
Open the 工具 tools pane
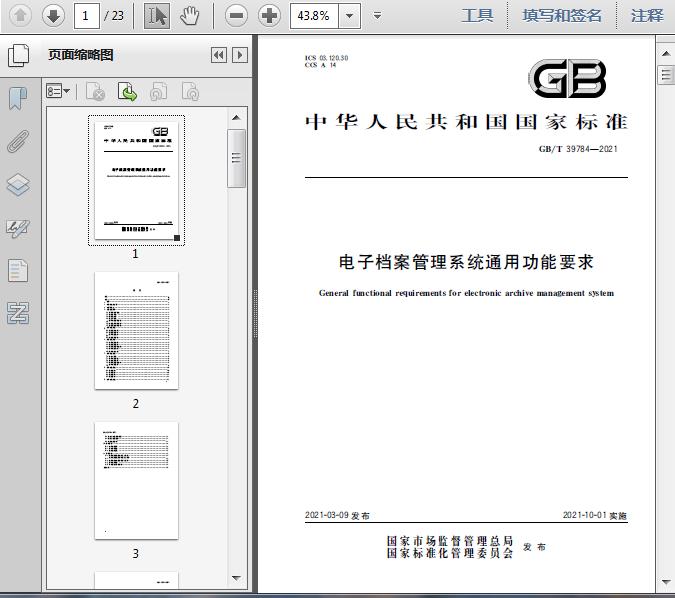(477, 16)
